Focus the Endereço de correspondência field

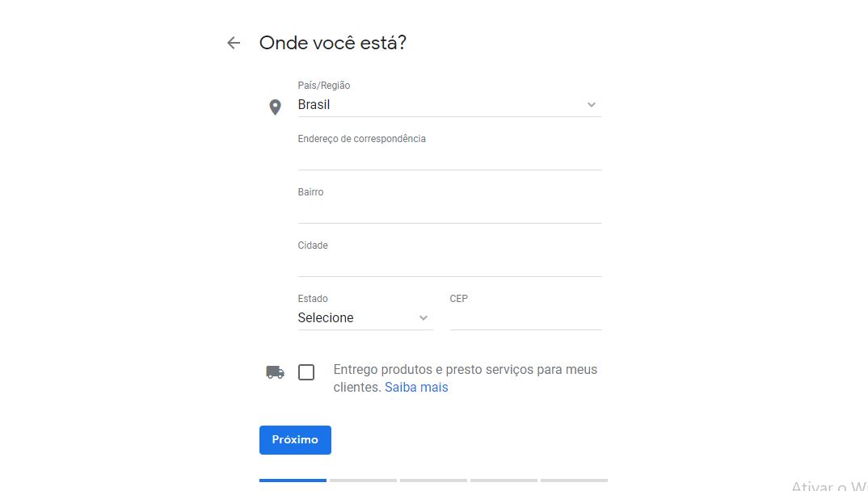(x=449, y=158)
